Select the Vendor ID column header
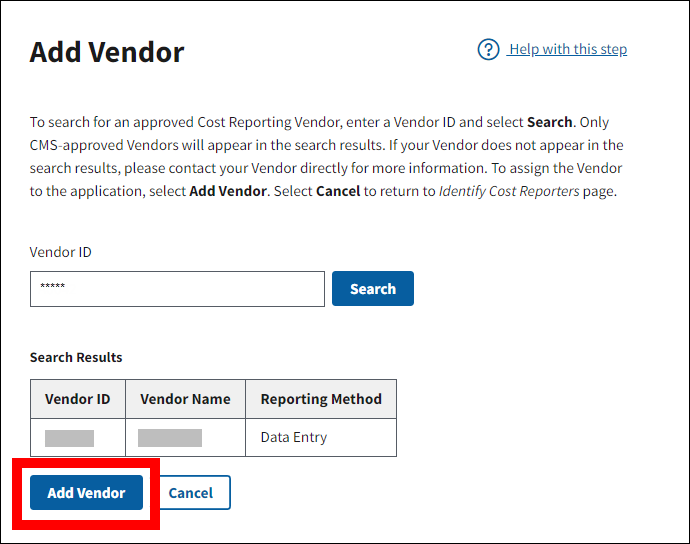Image resolution: width=690 pixels, height=544 pixels. pyautogui.click(x=78, y=399)
